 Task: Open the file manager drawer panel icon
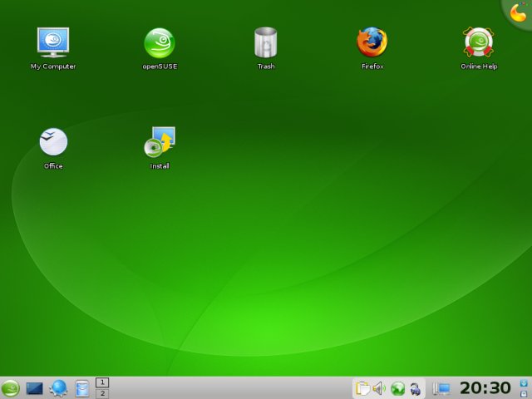[x=81, y=388]
